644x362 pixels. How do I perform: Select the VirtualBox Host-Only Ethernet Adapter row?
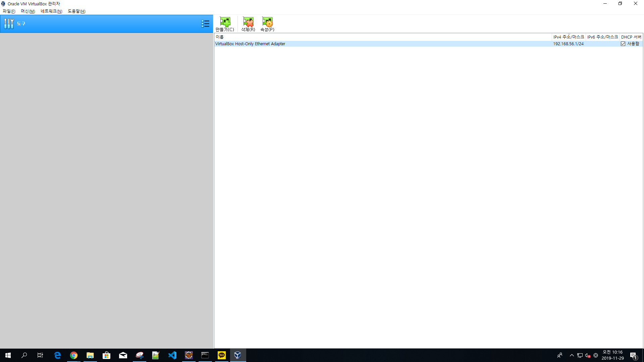250,44
